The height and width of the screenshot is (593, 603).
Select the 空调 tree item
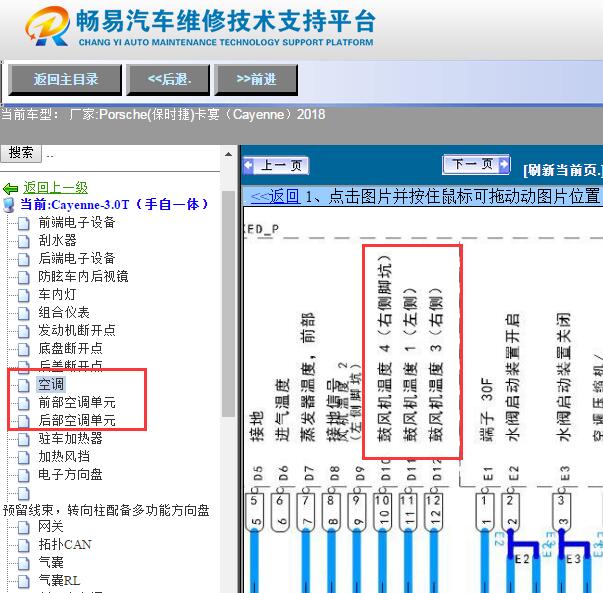coord(51,384)
